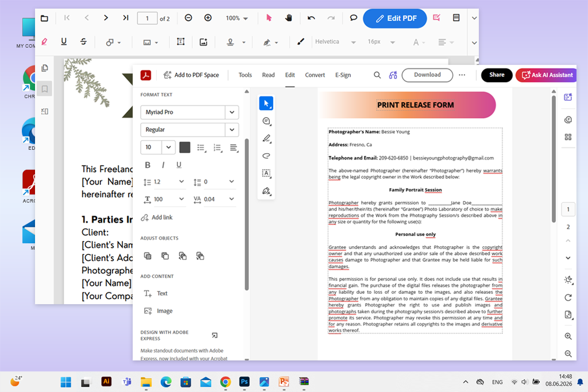Select the blue arrow select tool
Viewport: 588px width, 392px height.
click(x=266, y=103)
